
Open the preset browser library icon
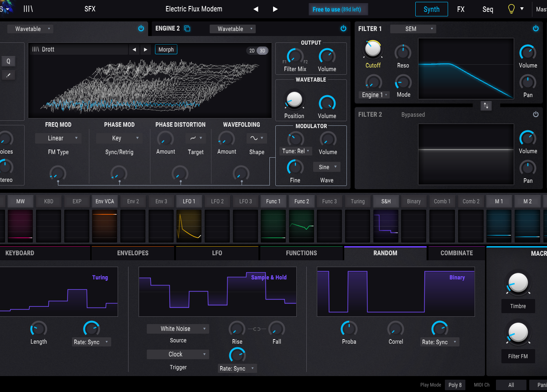click(x=28, y=9)
